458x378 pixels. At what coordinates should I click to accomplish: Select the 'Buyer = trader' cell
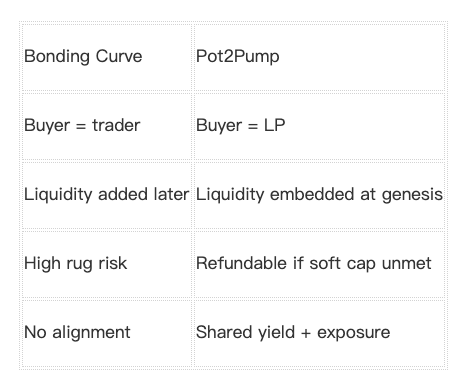pyautogui.click(x=107, y=126)
